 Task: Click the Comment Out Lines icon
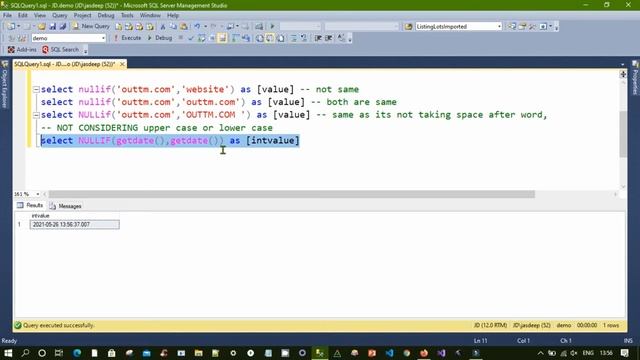pyautogui.click(x=293, y=38)
